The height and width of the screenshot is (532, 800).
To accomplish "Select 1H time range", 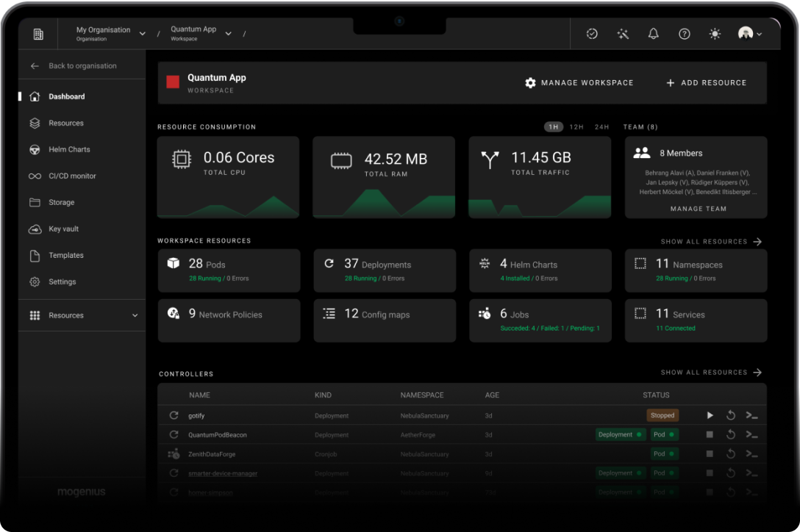I will (x=554, y=127).
